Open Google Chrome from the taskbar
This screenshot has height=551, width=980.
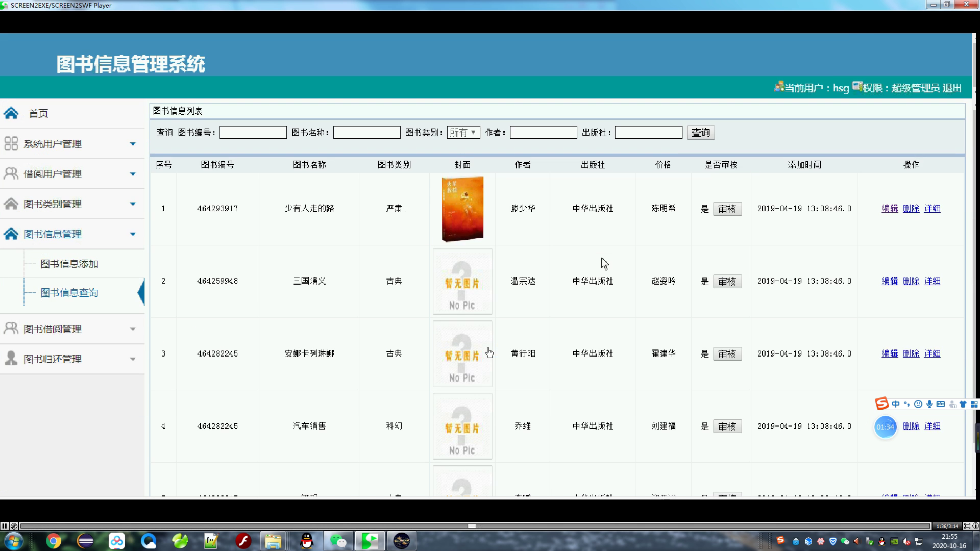point(54,541)
